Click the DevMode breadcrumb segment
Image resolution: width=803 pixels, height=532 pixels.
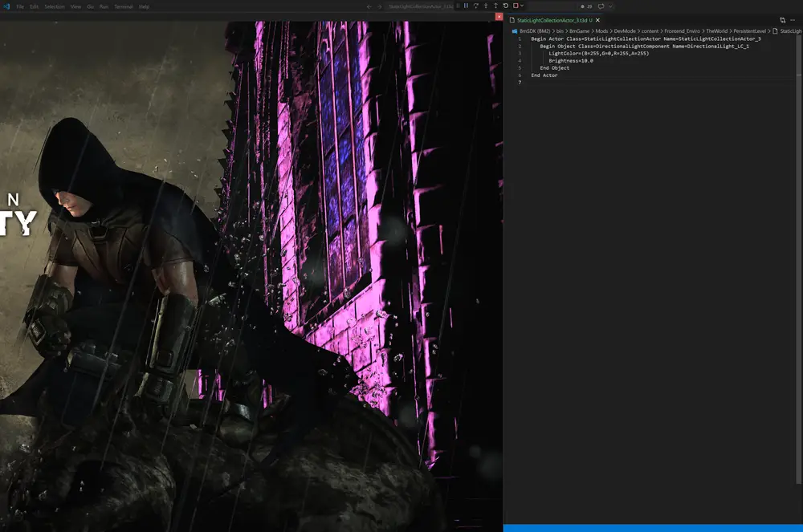tap(625, 31)
